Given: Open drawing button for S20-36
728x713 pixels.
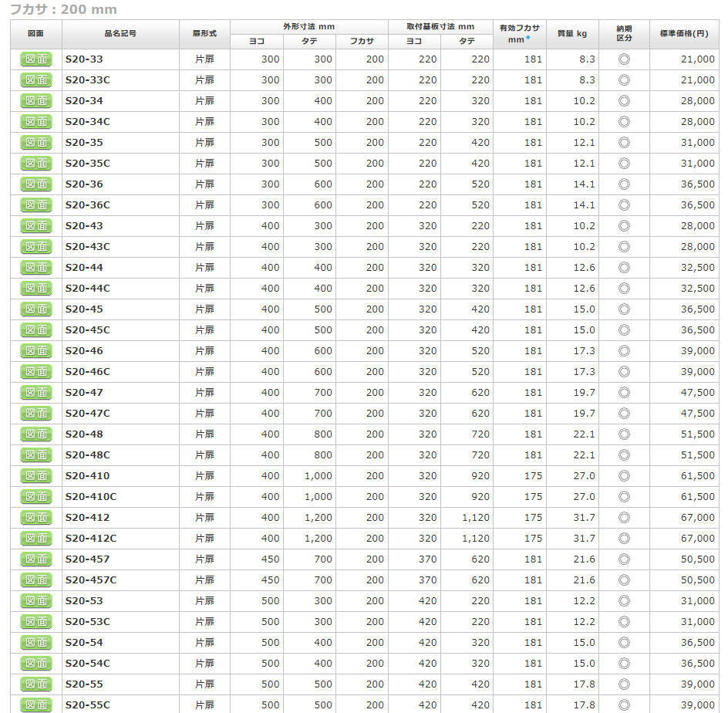Looking at the screenshot, I should pyautogui.click(x=36, y=184).
